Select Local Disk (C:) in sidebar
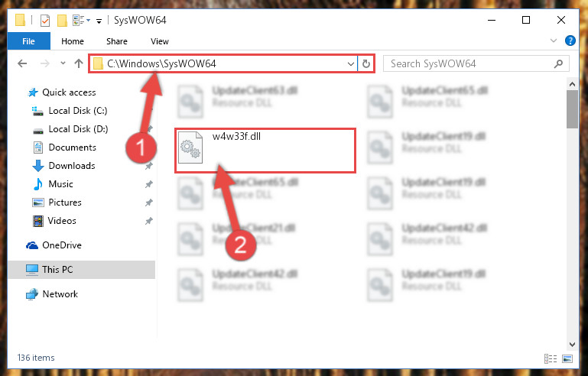Screen dimensions: 588x376 coord(70,111)
